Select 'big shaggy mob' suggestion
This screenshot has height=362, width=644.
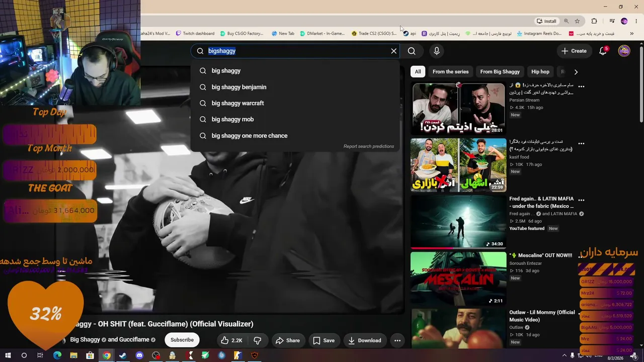[295, 119]
